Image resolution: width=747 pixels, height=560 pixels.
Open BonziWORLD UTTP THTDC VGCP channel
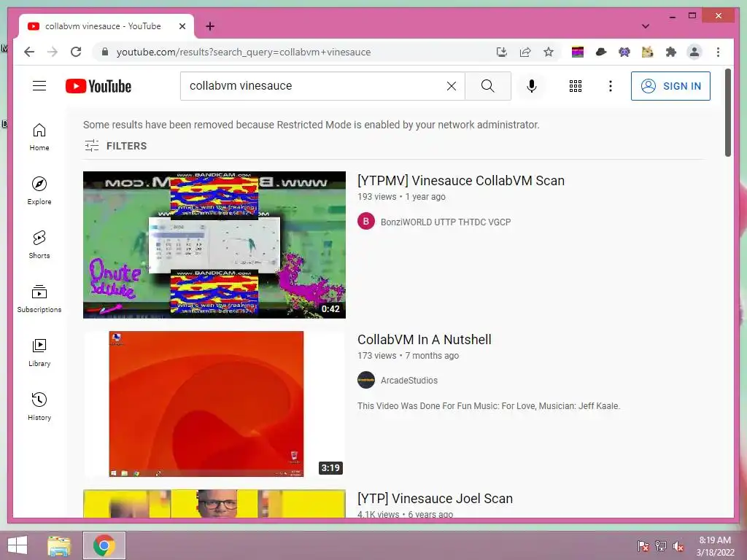(x=446, y=222)
